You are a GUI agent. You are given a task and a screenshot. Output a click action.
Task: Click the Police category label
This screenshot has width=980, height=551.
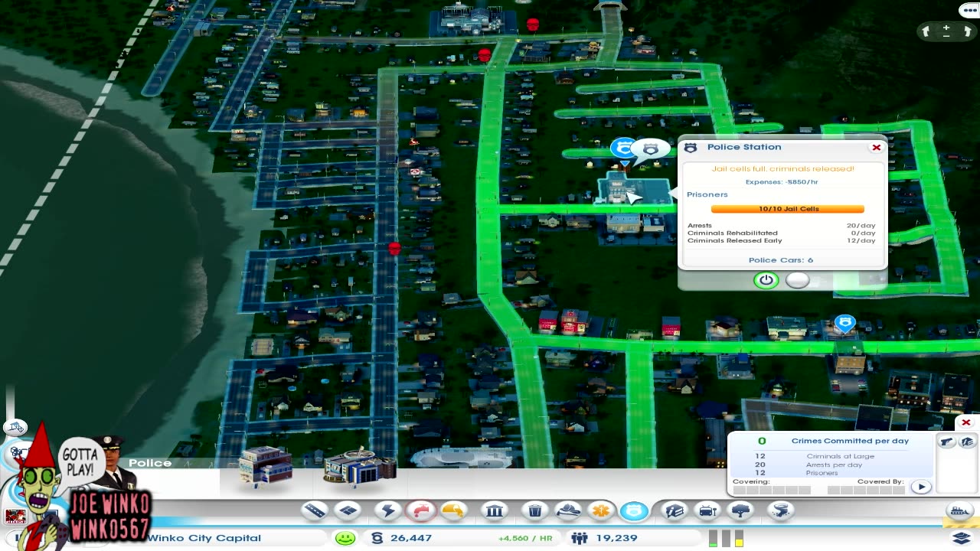150,463
